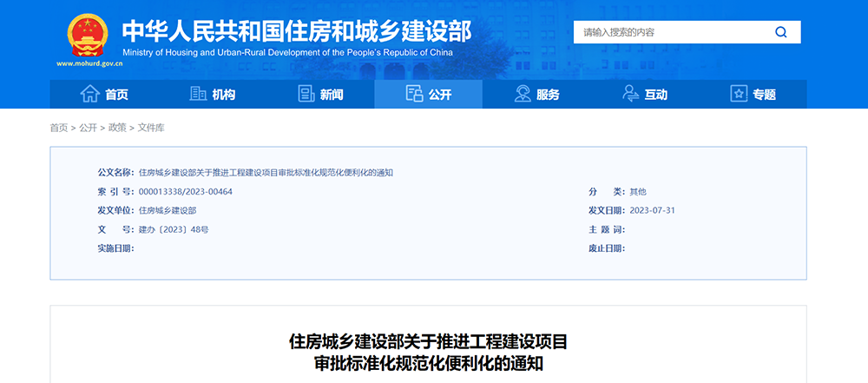Click the 废止日期 label

pyautogui.click(x=608, y=248)
